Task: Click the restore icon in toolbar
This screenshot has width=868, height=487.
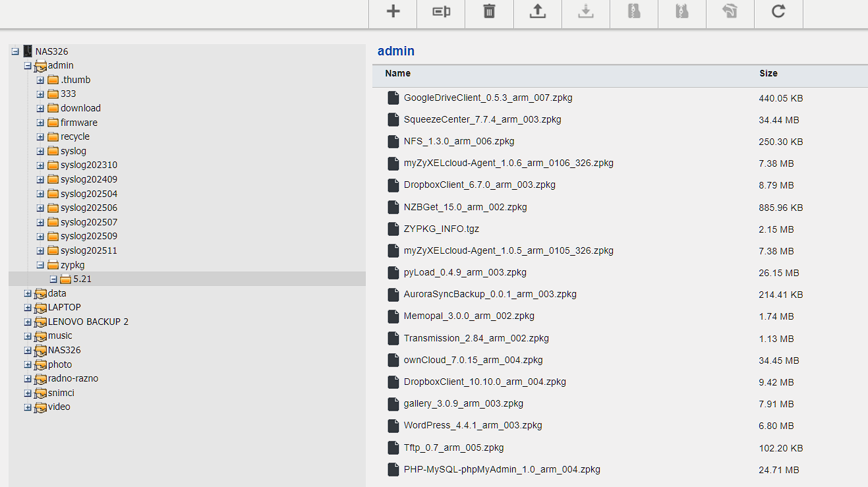Action: click(730, 11)
